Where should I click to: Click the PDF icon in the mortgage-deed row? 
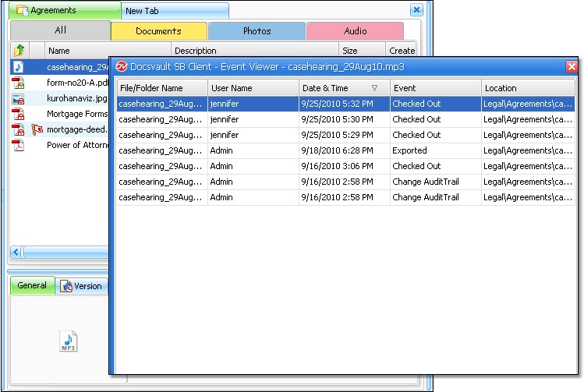[x=18, y=129]
